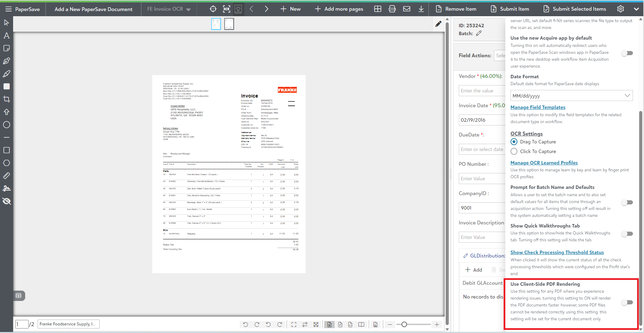Click the download arrow icon
The width and height of the screenshot is (644, 333).
421,9
